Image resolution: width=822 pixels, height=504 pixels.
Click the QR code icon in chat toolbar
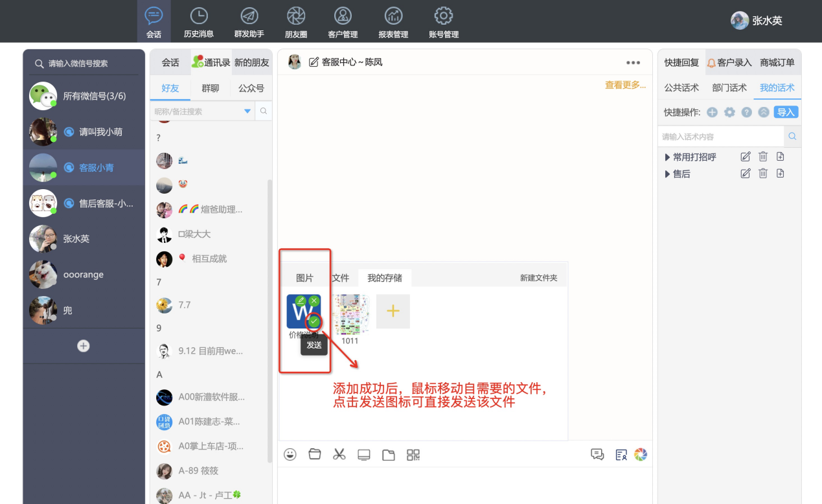click(x=413, y=454)
